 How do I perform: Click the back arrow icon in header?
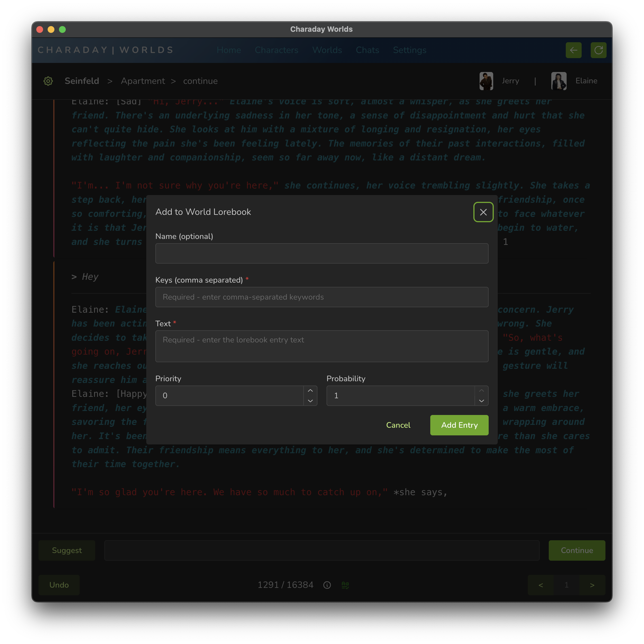(573, 50)
